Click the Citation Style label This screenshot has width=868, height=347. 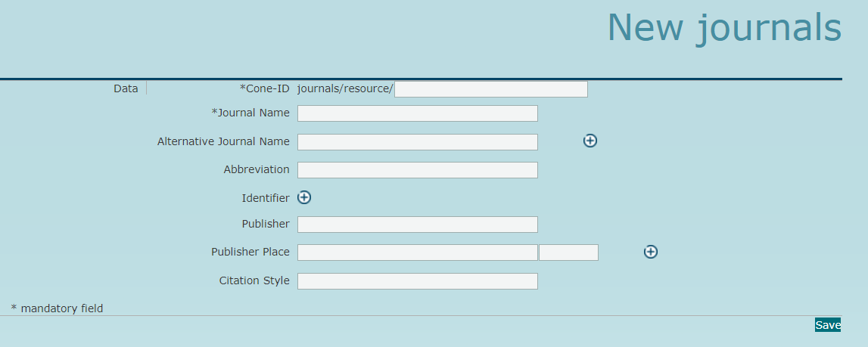(x=254, y=280)
